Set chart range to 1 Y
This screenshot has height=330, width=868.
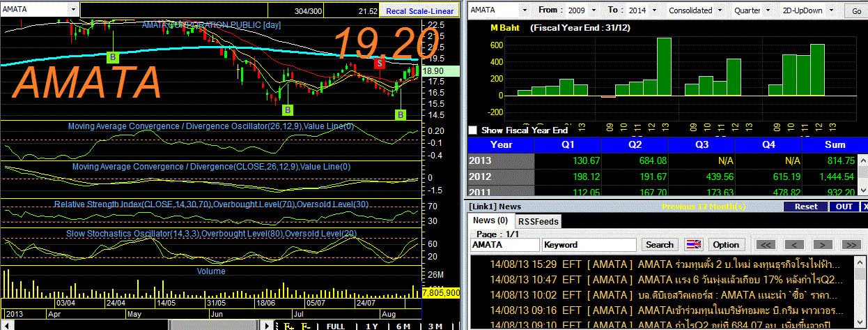pyautogui.click(x=371, y=326)
